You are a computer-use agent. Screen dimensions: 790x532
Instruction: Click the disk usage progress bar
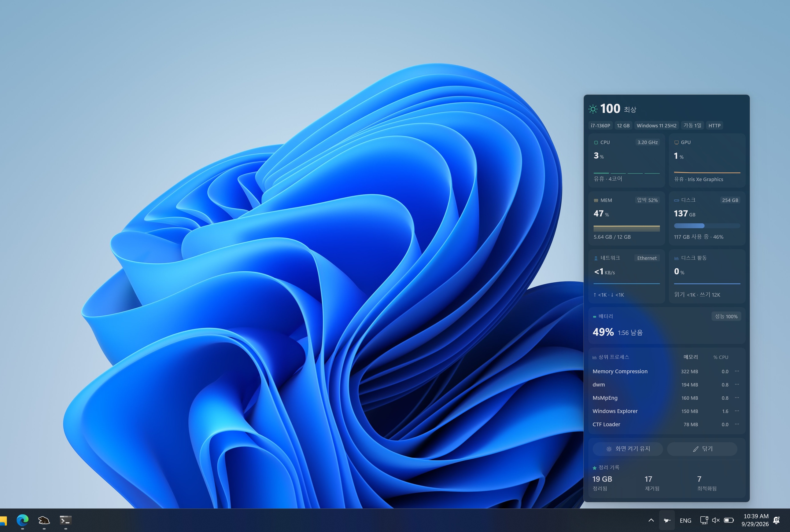(707, 226)
